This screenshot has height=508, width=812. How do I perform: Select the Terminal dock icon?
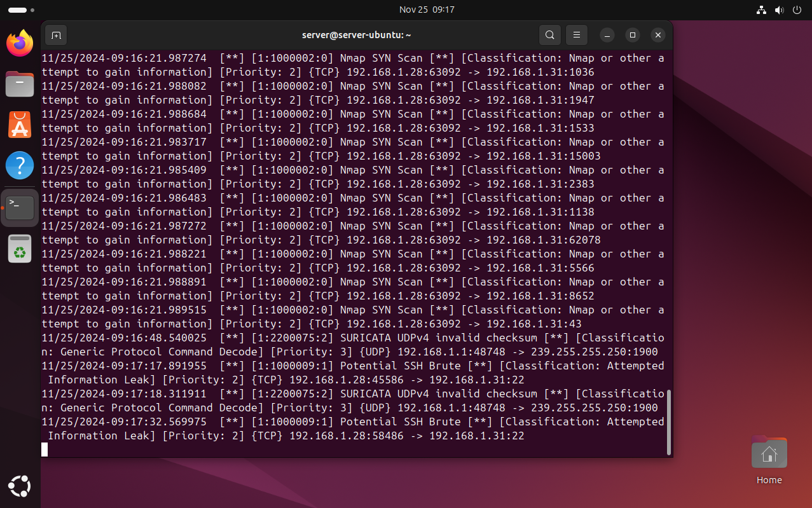point(20,207)
